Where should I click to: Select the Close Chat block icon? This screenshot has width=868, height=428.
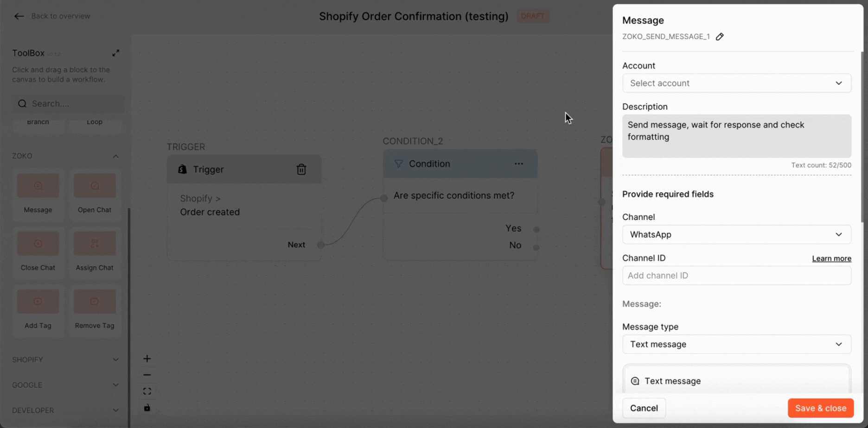(x=38, y=244)
